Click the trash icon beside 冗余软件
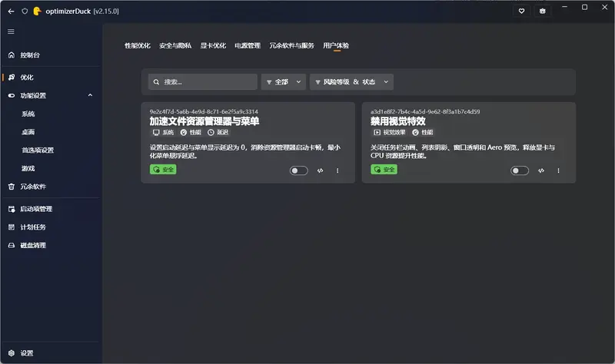This screenshot has height=364, width=615. pyautogui.click(x=12, y=187)
